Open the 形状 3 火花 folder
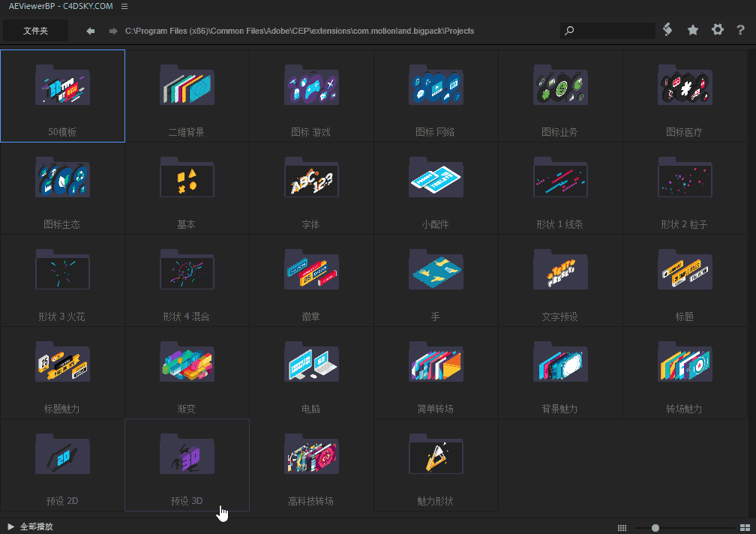Viewport: 756px width, 534px height. pos(63,280)
